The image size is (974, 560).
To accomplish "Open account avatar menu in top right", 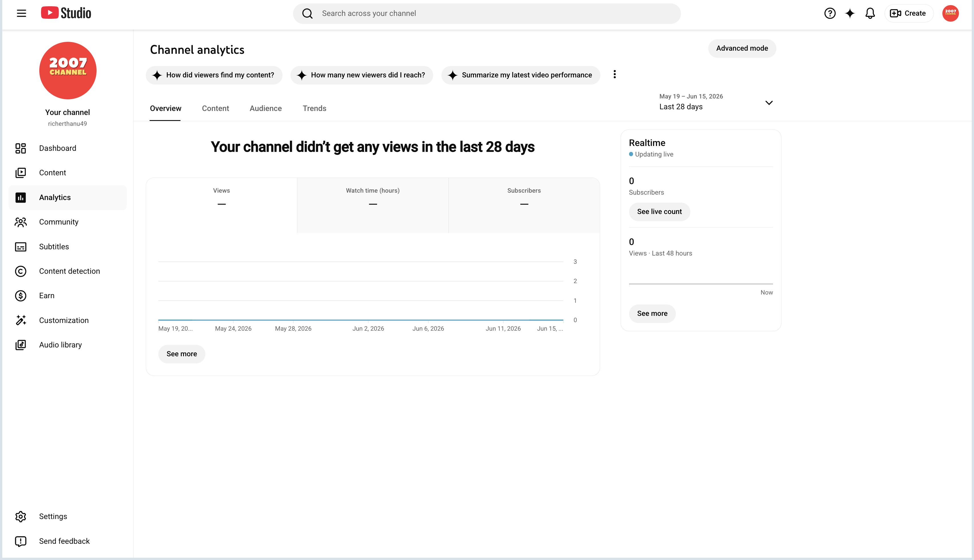I will [950, 13].
